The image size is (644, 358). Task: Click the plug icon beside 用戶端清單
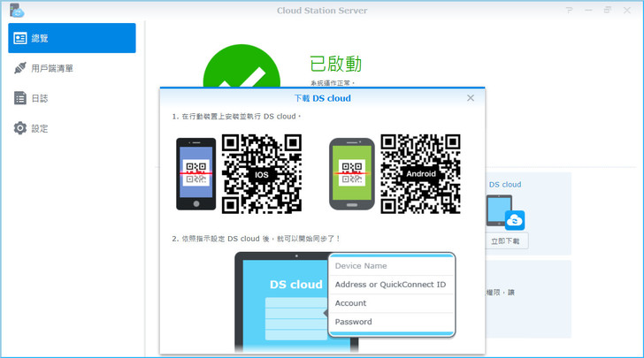click(19, 68)
